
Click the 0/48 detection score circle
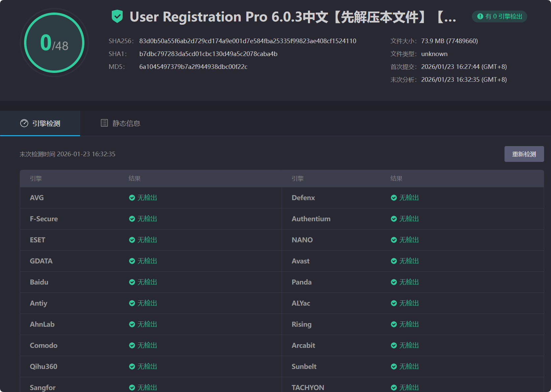54,43
